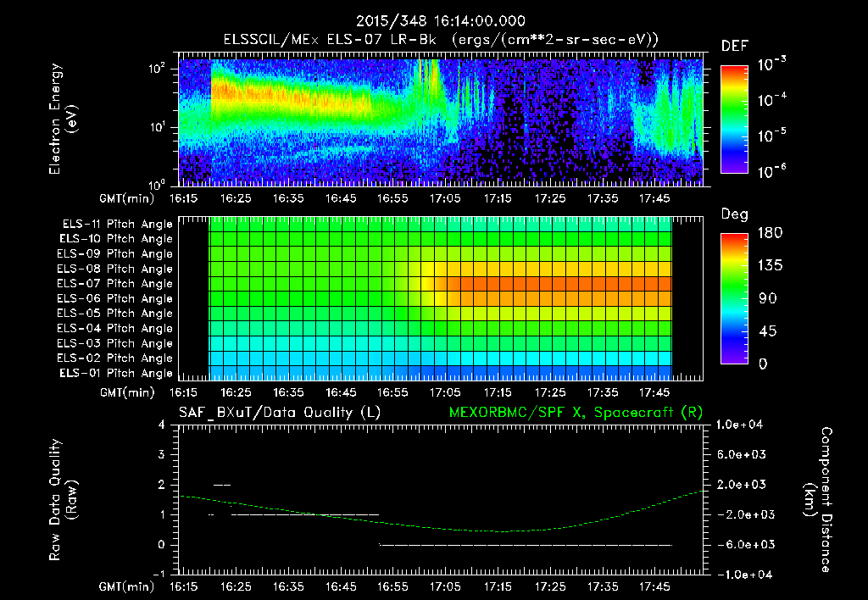Click the 17:05 tick label under spectrogram
The width and height of the screenshot is (868, 600).
(x=445, y=198)
